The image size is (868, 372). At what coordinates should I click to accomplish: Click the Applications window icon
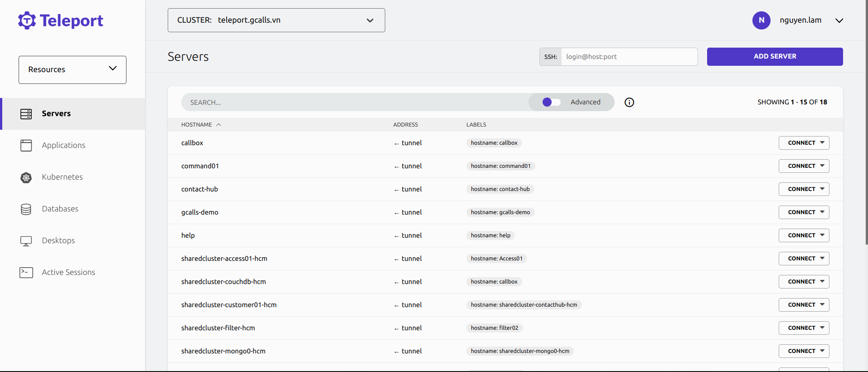pyautogui.click(x=26, y=146)
